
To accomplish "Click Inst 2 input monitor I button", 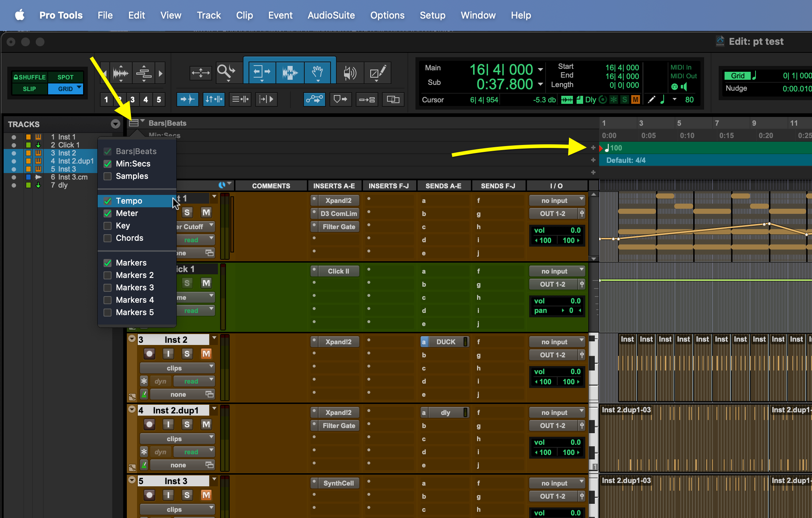I will pos(168,354).
